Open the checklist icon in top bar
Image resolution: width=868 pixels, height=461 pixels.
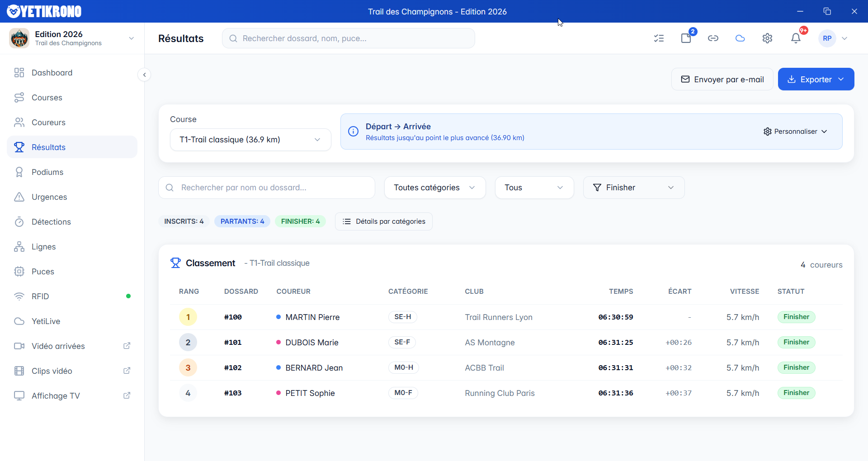coord(659,38)
